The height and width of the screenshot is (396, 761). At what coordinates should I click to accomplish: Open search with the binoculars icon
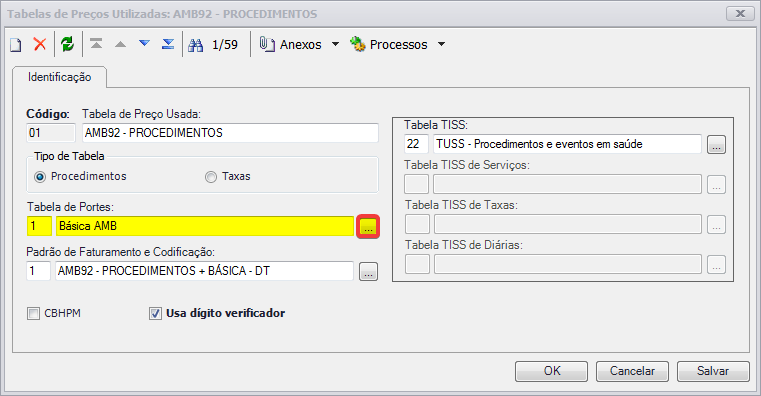(196, 45)
